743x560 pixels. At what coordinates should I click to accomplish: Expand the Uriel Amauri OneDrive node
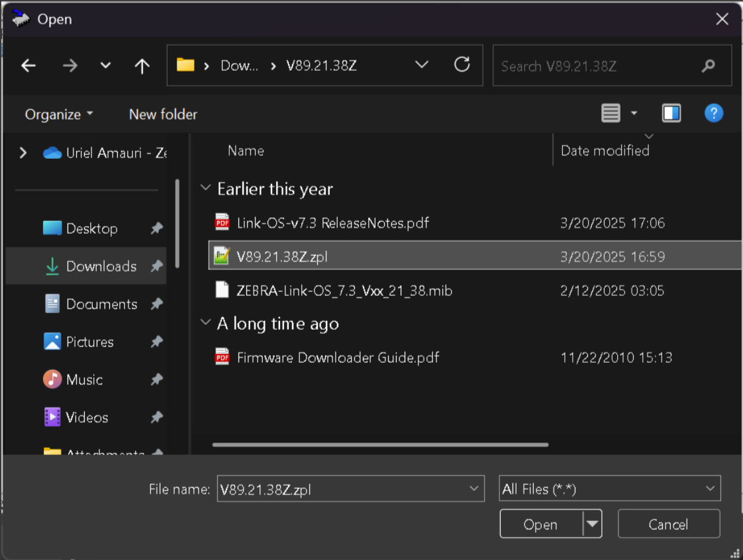(x=23, y=152)
